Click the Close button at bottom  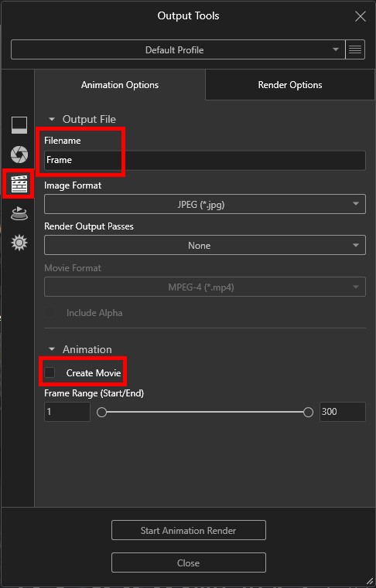point(189,563)
